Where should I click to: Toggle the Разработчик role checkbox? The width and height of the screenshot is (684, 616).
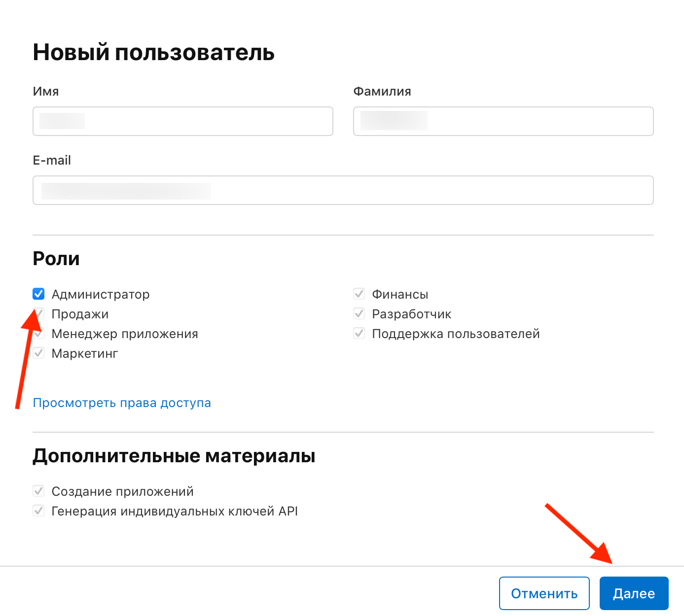(359, 314)
